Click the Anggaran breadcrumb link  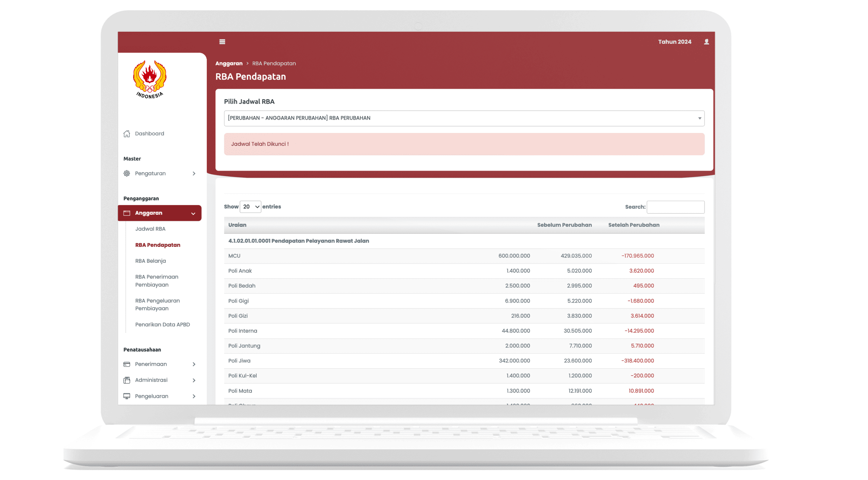point(229,63)
